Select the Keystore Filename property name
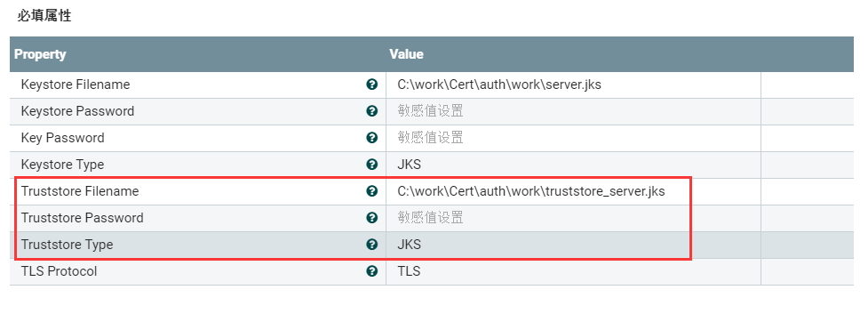Image resolution: width=868 pixels, height=322 pixels. (76, 85)
